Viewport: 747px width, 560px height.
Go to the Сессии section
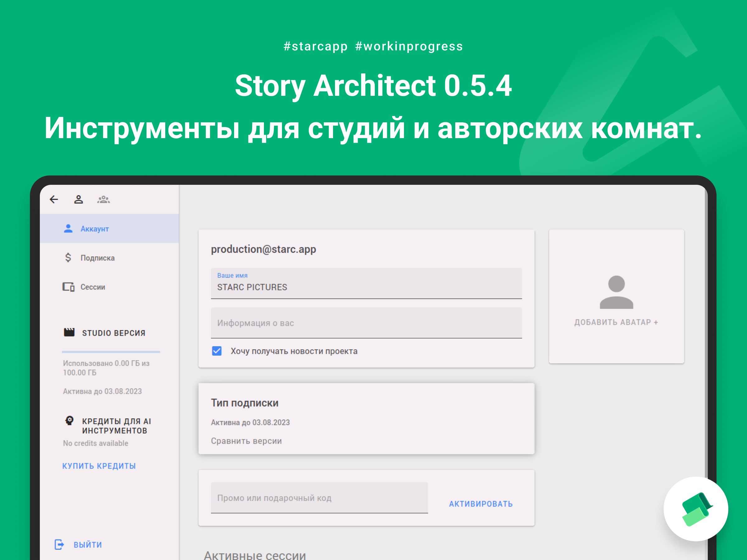coord(110,287)
